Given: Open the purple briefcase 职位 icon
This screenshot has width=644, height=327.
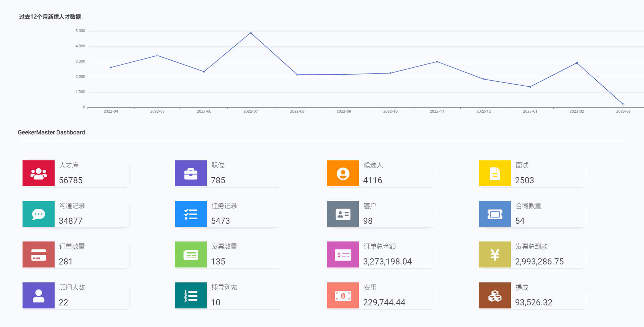Looking at the screenshot, I should click(191, 174).
